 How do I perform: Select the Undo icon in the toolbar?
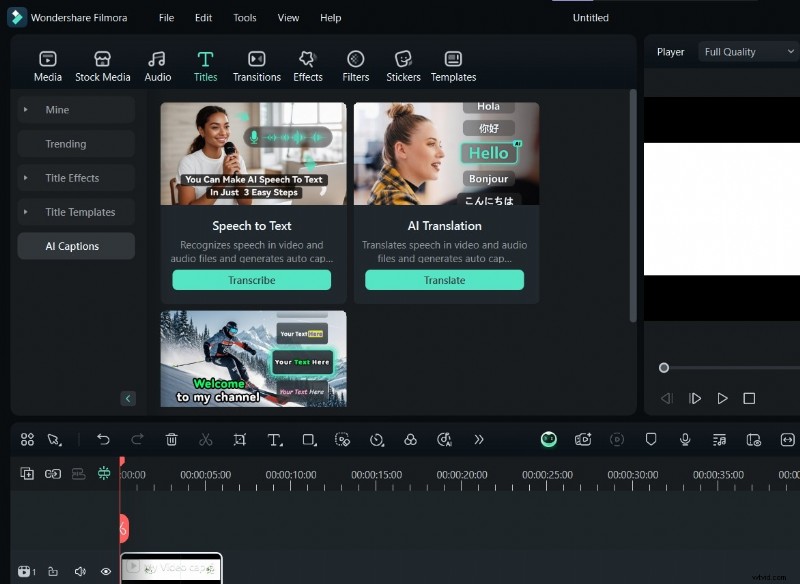point(104,440)
